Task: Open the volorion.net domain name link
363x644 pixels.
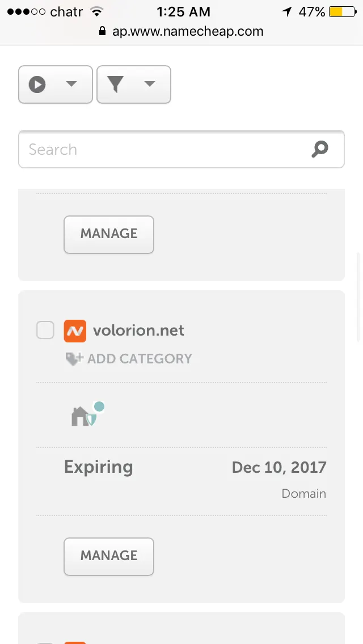Action: (138, 331)
